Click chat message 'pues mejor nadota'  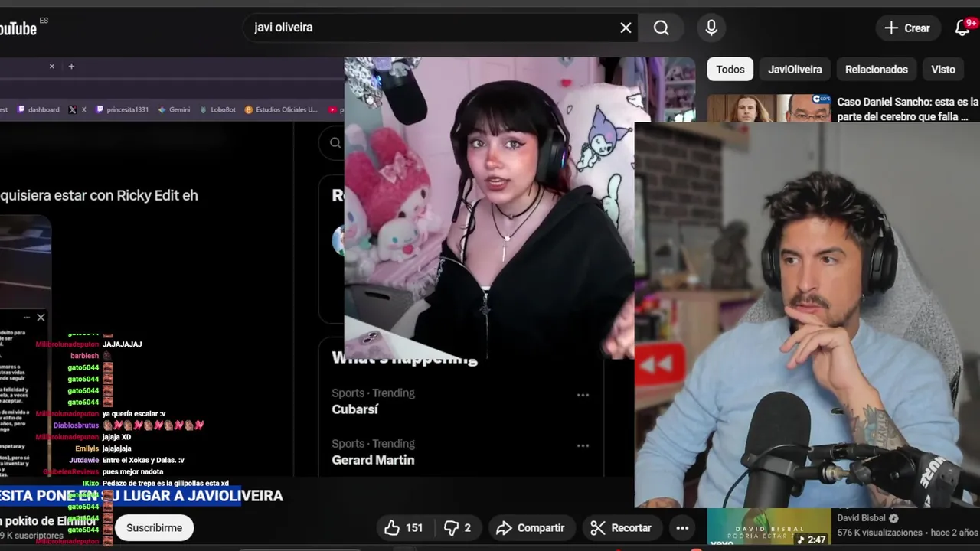point(133,472)
